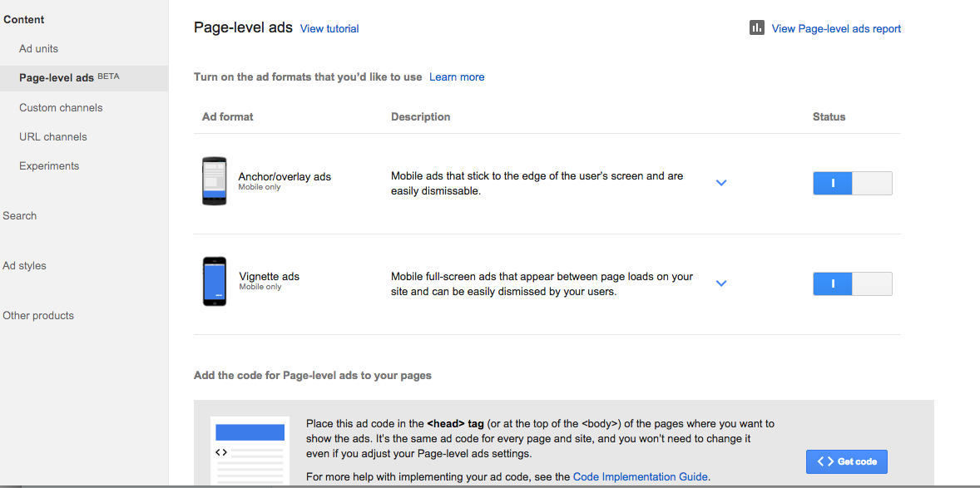The image size is (980, 488).
Task: Toggle the Anchor/overlay ads status switch
Action: [853, 183]
